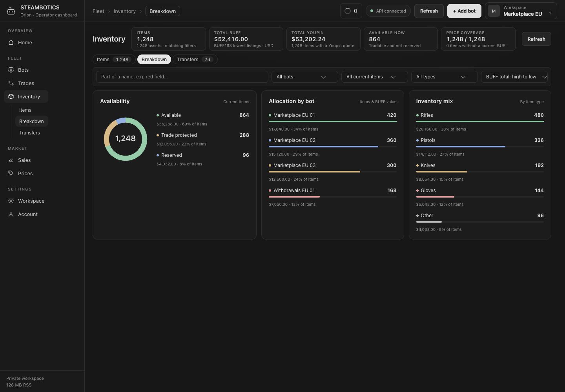Click the Trade protected count 288
The width and height of the screenshot is (565, 392).
244,135
